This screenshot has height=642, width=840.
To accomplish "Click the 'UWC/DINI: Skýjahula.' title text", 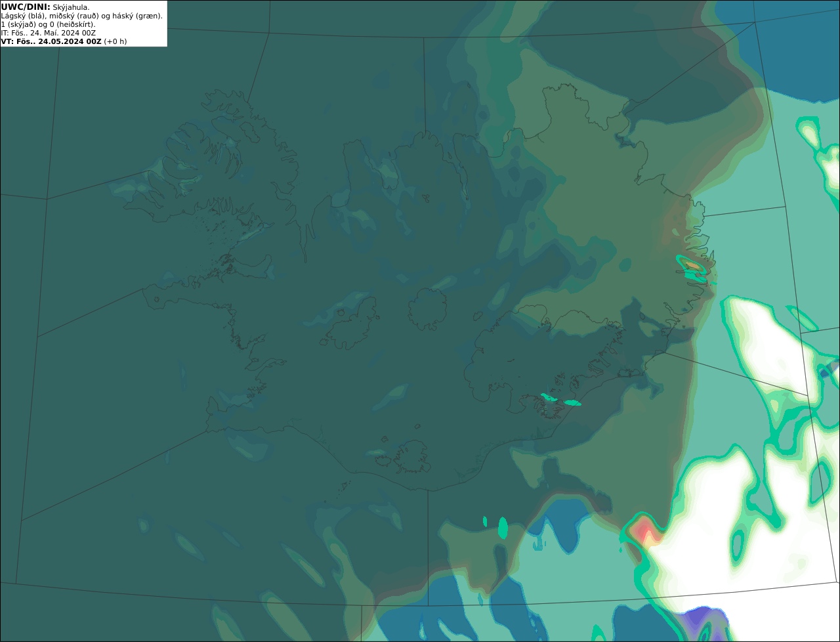I will coord(45,7).
